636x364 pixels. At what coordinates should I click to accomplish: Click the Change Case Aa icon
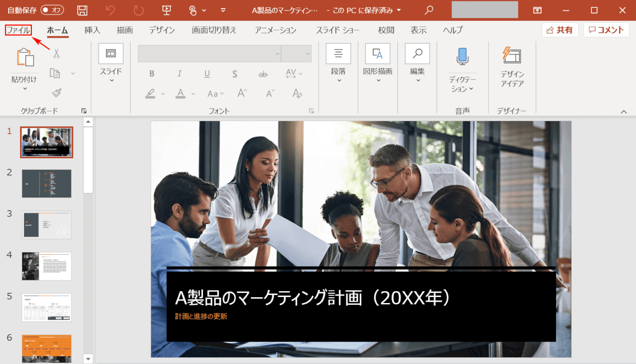213,94
